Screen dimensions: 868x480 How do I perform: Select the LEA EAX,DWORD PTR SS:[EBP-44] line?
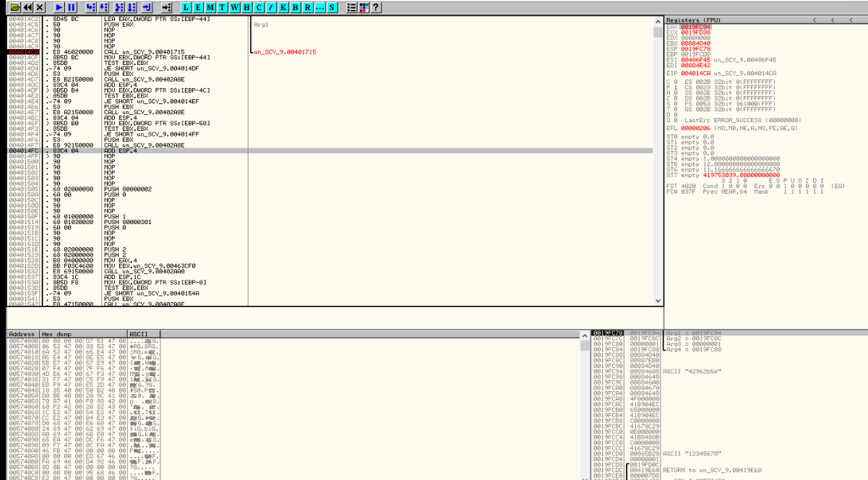[157, 19]
